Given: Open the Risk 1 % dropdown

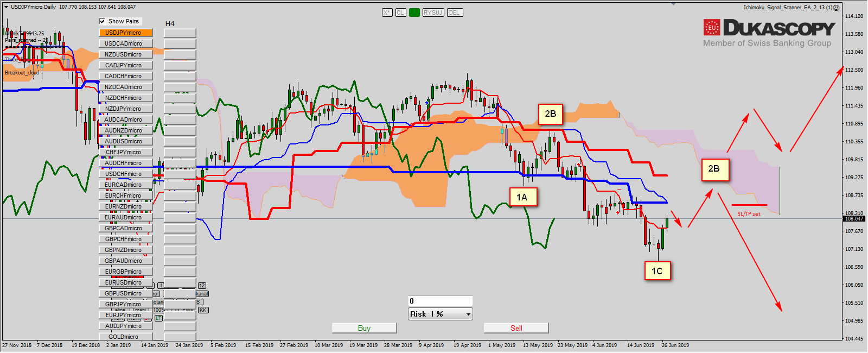Looking at the screenshot, I should [468, 314].
